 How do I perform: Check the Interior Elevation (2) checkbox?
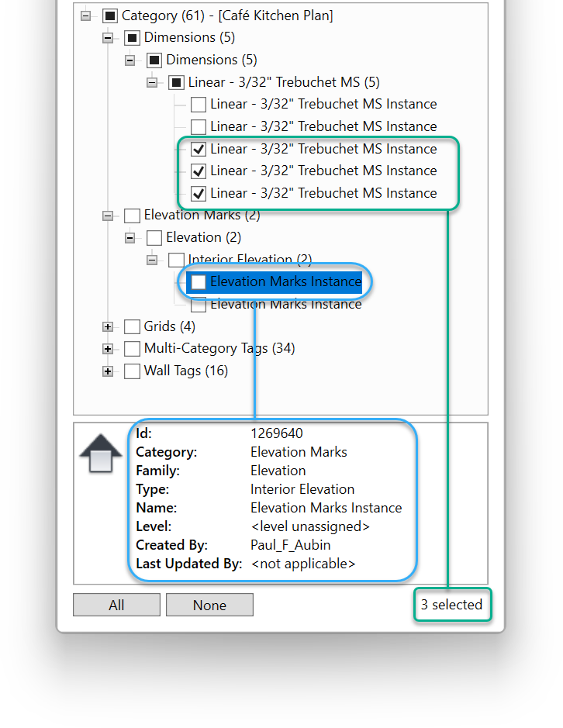pos(176,260)
